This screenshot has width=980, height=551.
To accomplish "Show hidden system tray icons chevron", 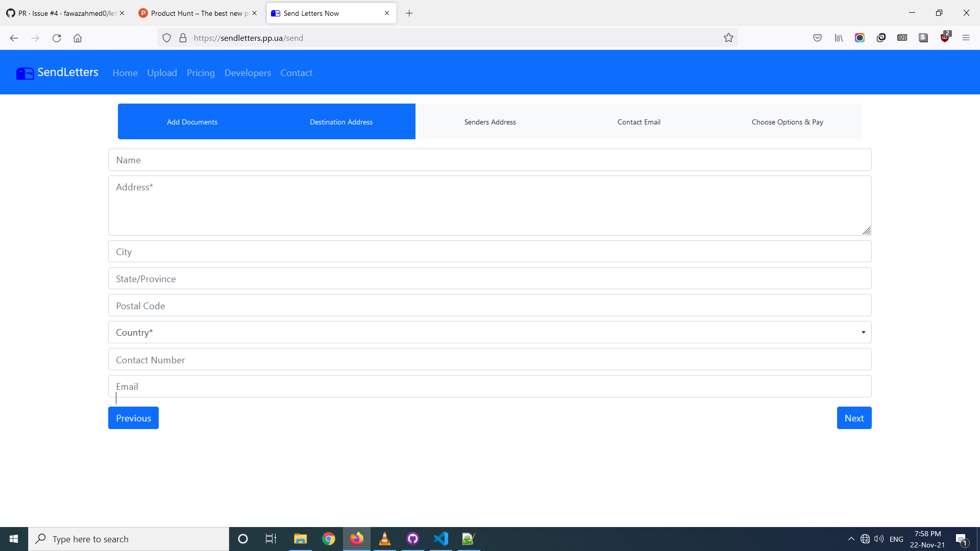I will 851,539.
